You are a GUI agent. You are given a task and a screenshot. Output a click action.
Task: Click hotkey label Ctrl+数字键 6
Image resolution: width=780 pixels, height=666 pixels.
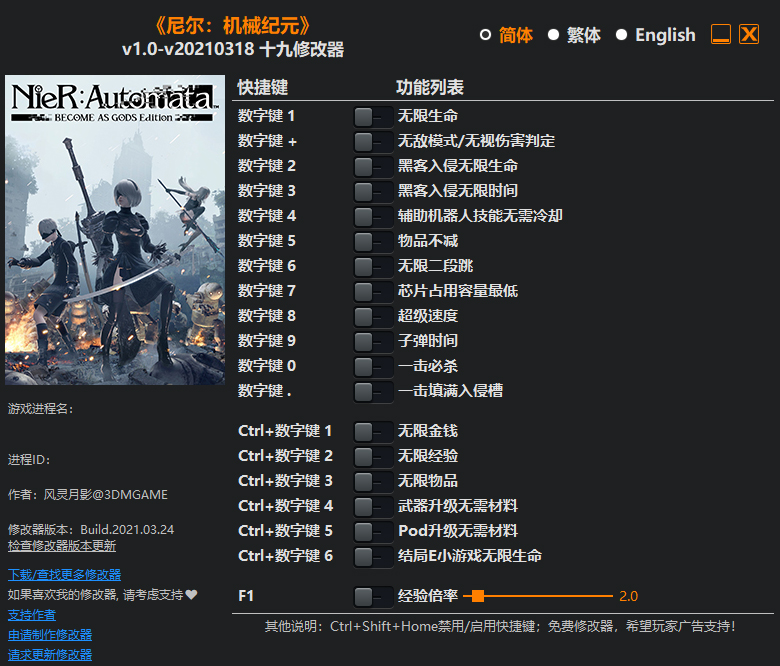286,556
